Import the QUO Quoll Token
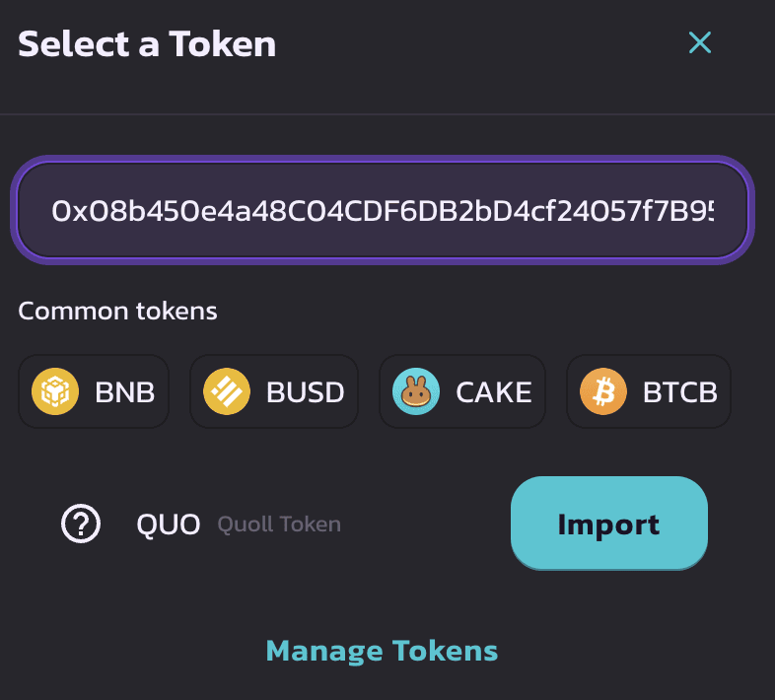The width and height of the screenshot is (775, 700). pos(609,523)
